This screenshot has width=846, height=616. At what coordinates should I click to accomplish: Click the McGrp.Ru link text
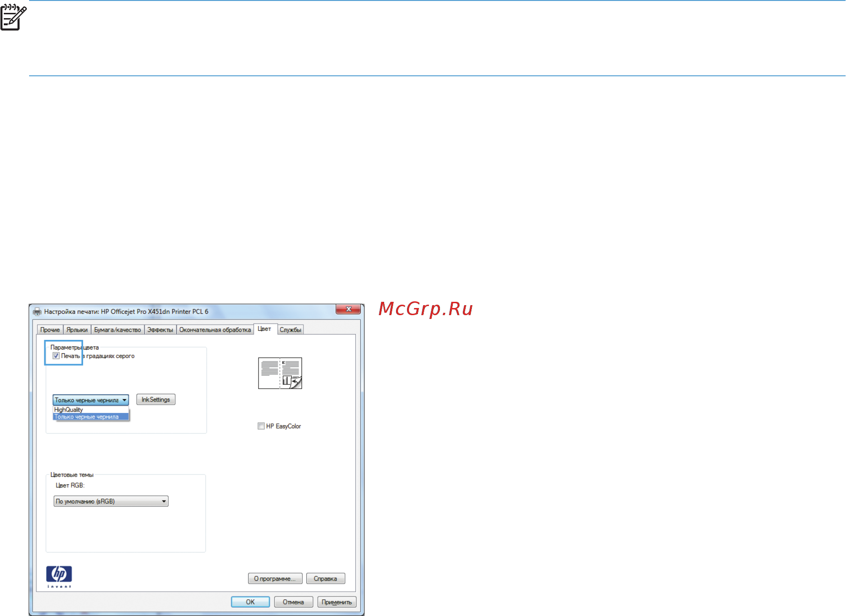[x=426, y=309]
